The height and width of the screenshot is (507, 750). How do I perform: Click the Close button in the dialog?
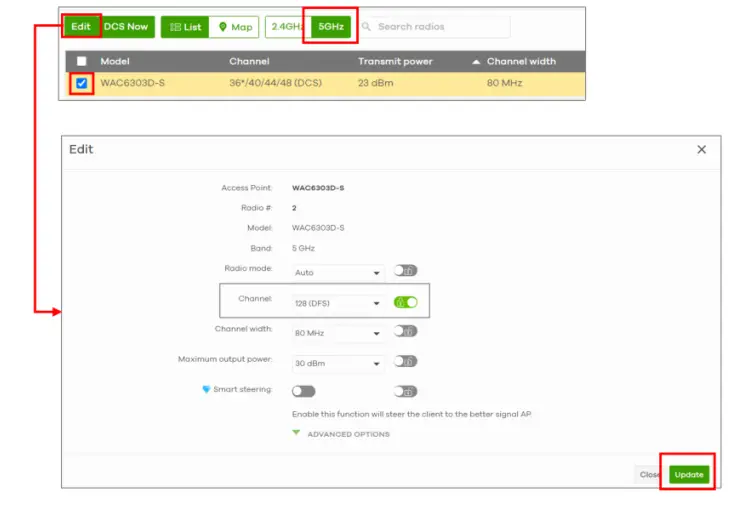pos(650,474)
